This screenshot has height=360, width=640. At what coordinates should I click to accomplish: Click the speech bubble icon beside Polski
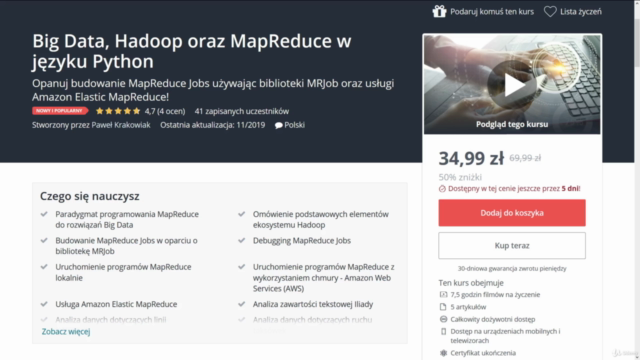(279, 125)
